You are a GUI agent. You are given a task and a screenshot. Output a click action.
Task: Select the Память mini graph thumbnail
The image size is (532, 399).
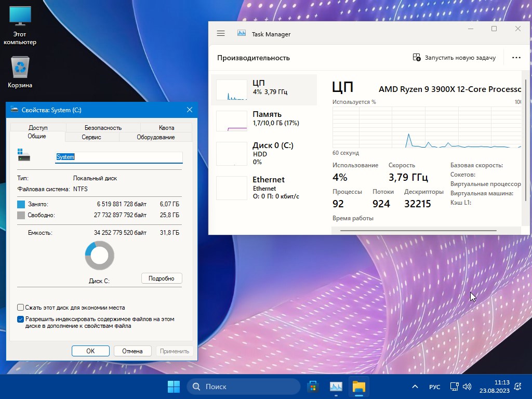click(231, 121)
